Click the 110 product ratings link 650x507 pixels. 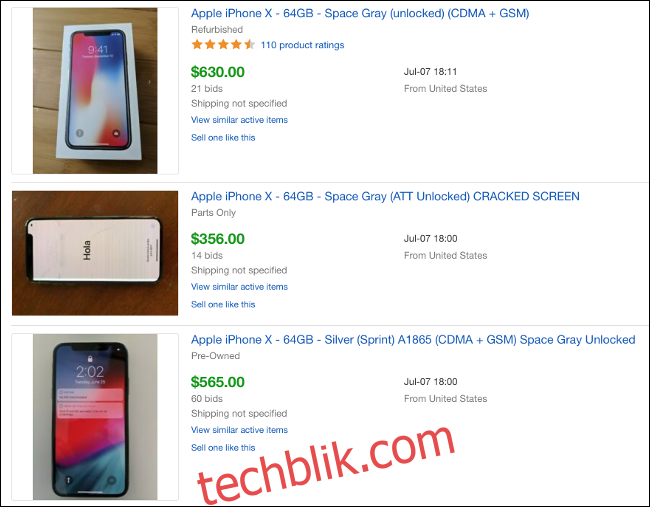point(302,45)
